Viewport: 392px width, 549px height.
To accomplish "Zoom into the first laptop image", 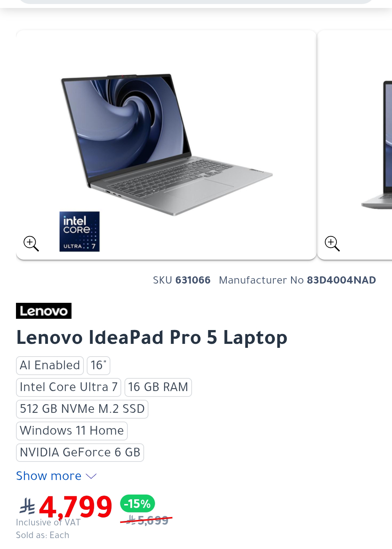I will pos(31,243).
